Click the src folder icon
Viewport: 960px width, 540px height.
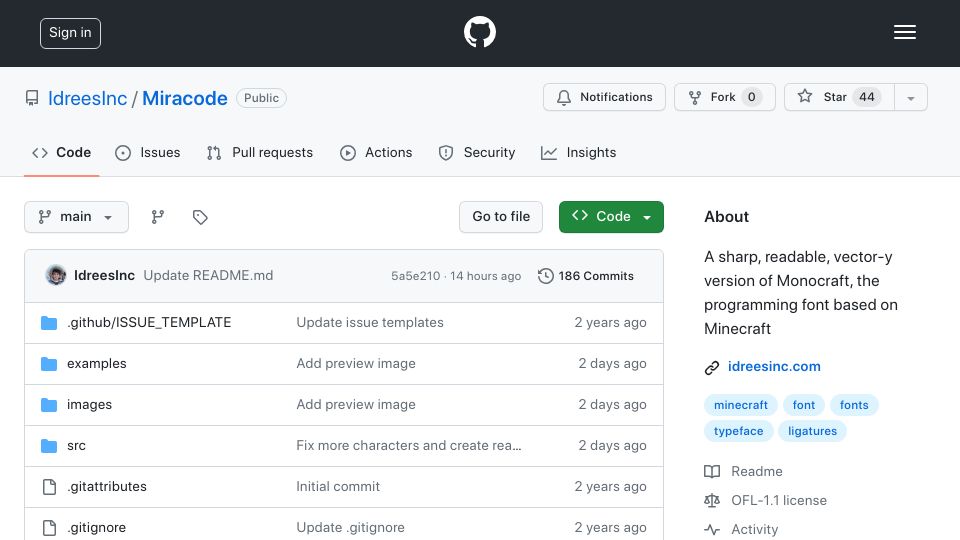[49, 446]
